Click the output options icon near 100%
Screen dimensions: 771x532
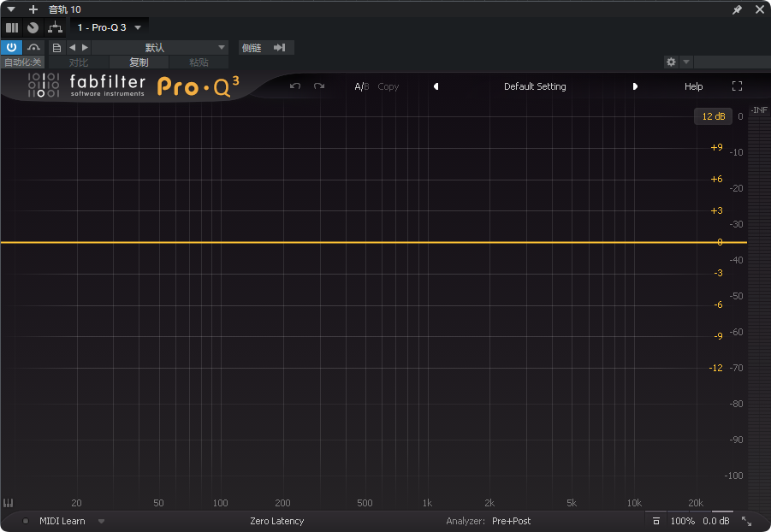coord(656,521)
